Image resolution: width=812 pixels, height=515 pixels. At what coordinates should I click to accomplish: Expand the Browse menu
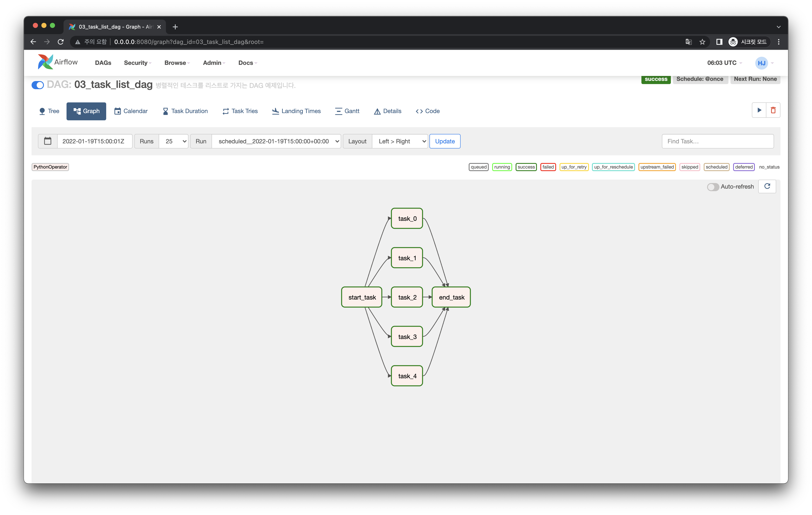coord(177,63)
